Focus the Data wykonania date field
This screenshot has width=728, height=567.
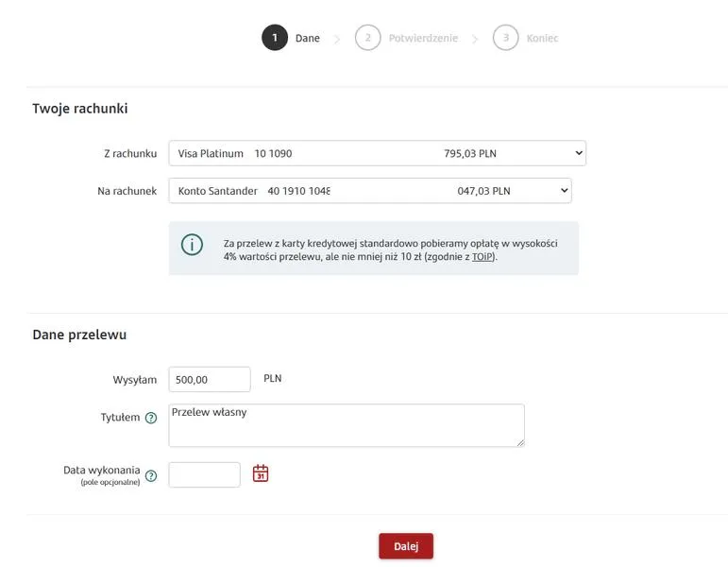204,474
